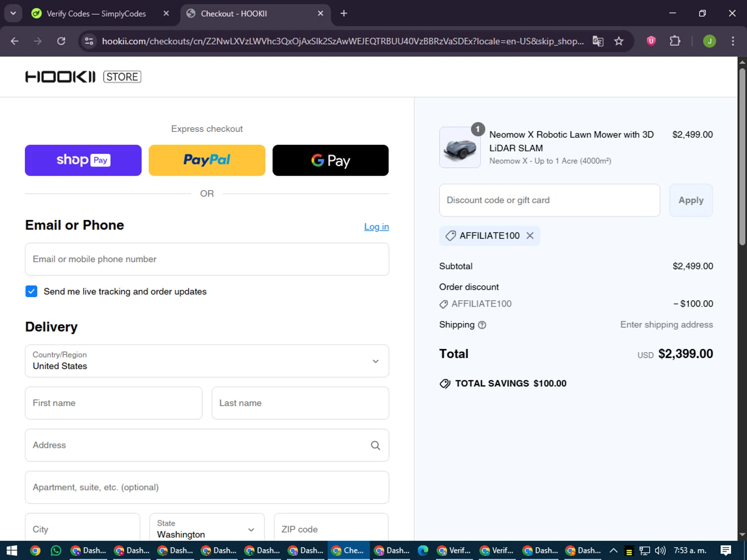Click the $2,399.00 total amount
The height and width of the screenshot is (560, 747).
[686, 354]
